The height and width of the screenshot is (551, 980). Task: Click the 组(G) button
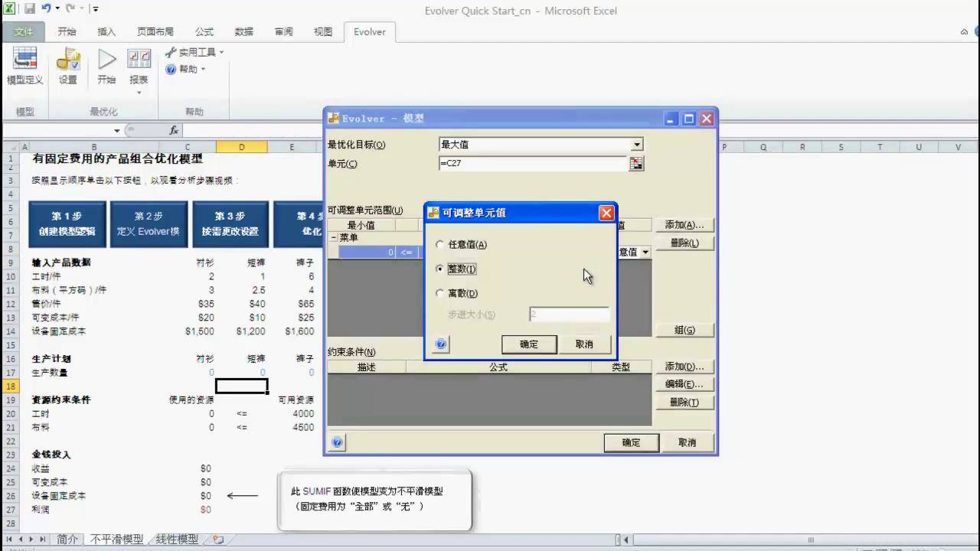pyautogui.click(x=684, y=330)
